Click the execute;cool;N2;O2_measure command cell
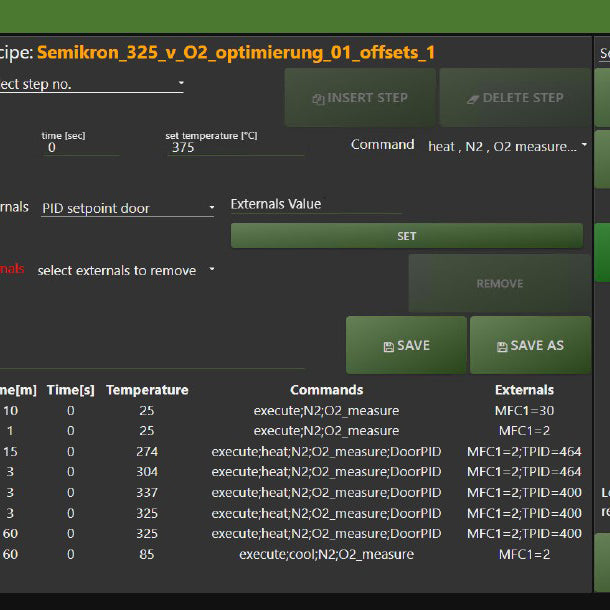Screen dimensions: 610x610 tap(326, 554)
